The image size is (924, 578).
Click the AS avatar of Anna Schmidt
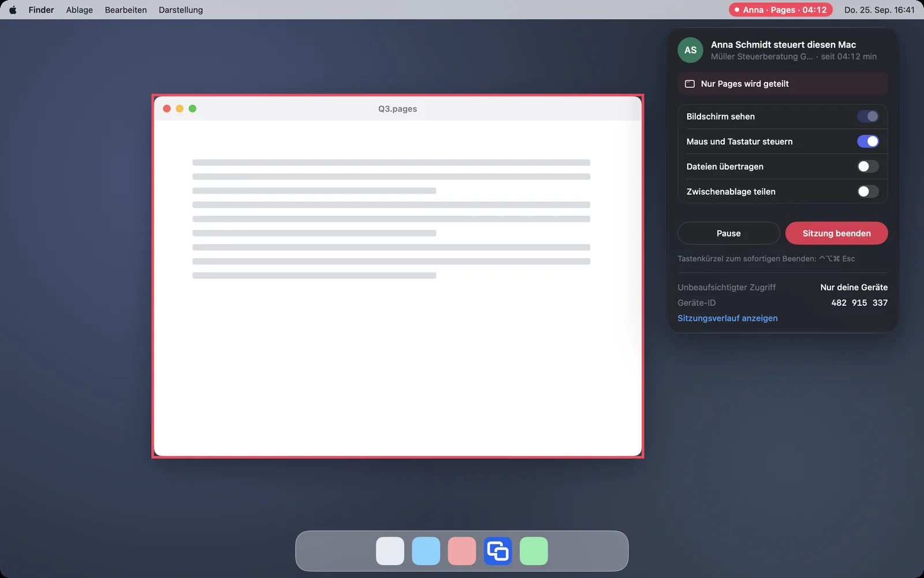coord(690,50)
